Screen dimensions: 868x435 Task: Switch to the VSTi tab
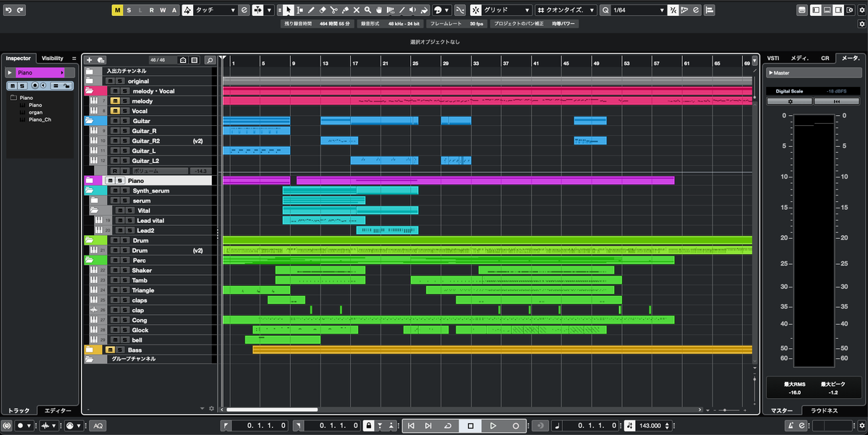pos(773,58)
